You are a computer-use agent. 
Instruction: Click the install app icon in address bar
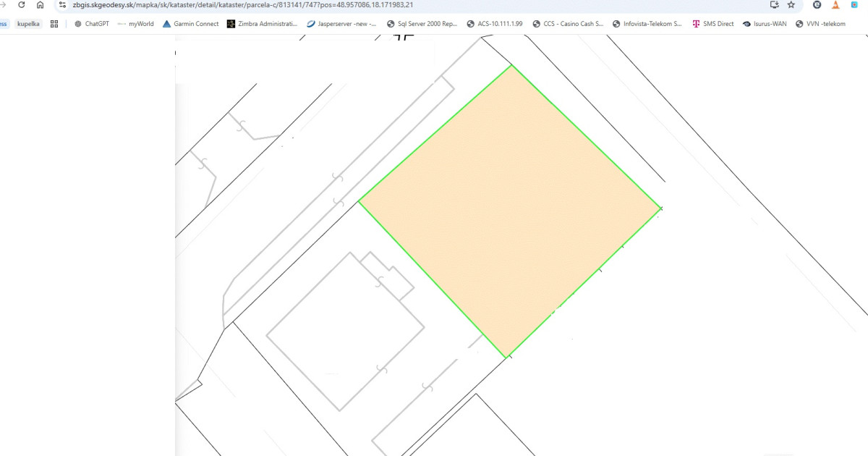coord(775,4)
